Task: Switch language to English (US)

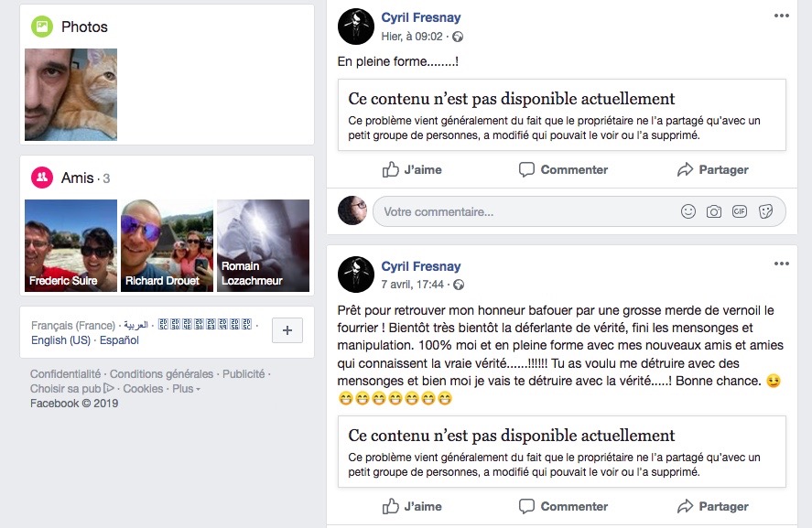Action: [60, 340]
